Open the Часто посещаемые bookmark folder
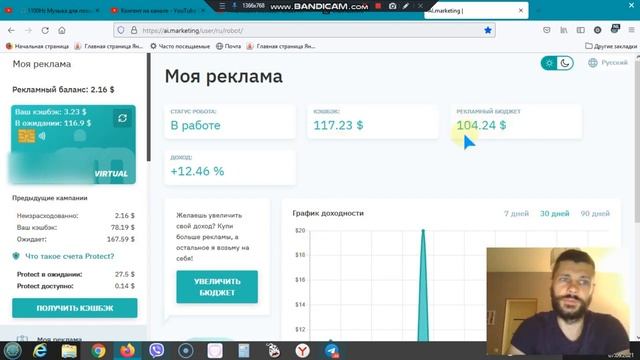 point(180,47)
